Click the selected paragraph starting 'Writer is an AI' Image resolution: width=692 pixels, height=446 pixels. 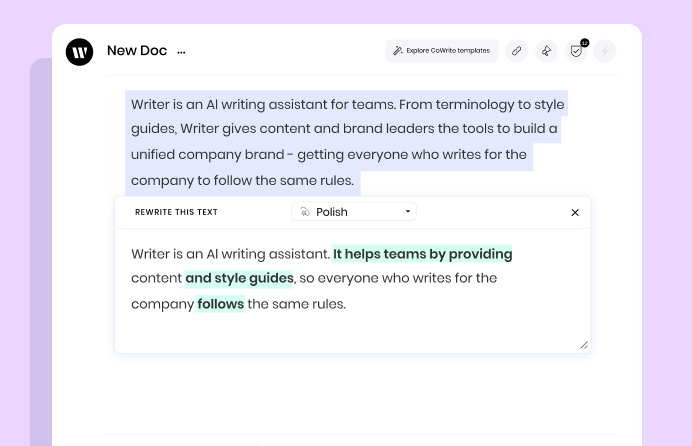[x=346, y=142]
